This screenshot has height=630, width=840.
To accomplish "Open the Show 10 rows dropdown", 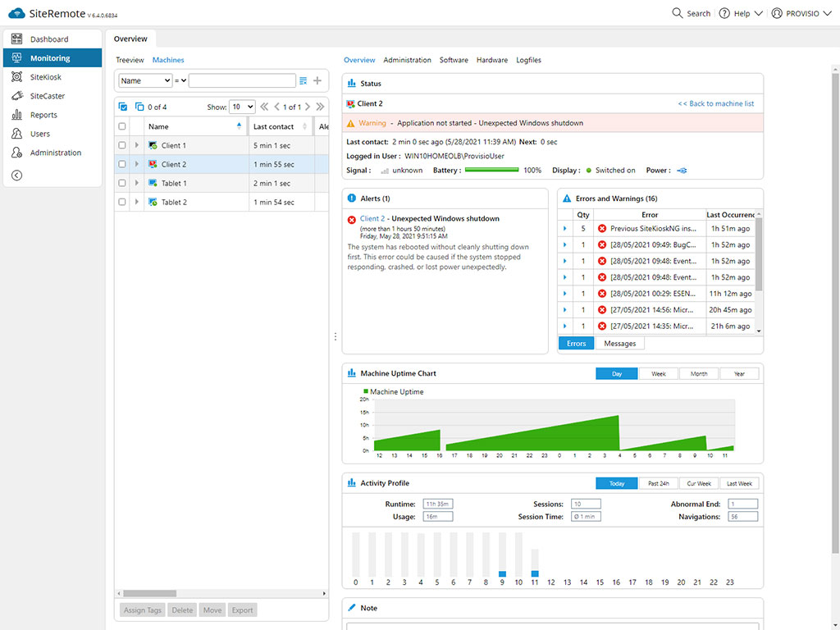I will pyautogui.click(x=242, y=107).
